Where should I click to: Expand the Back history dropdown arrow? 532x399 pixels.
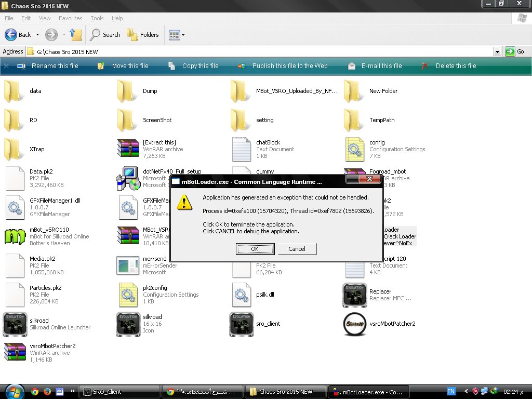tap(37, 35)
